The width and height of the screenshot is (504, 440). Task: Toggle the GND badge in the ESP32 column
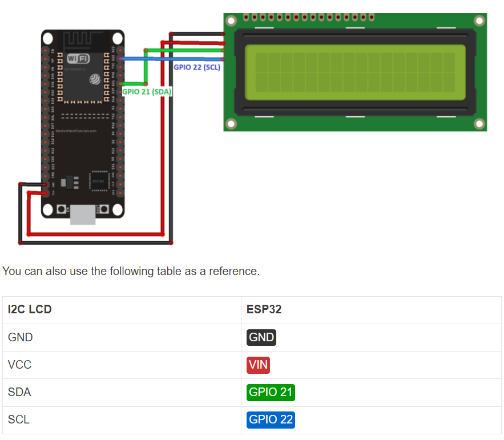[x=261, y=337]
